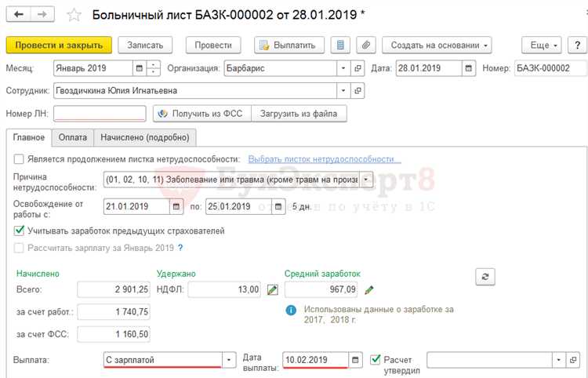The height and width of the screenshot is (378, 588).
Task: Click the Записать button
Action: tap(145, 45)
